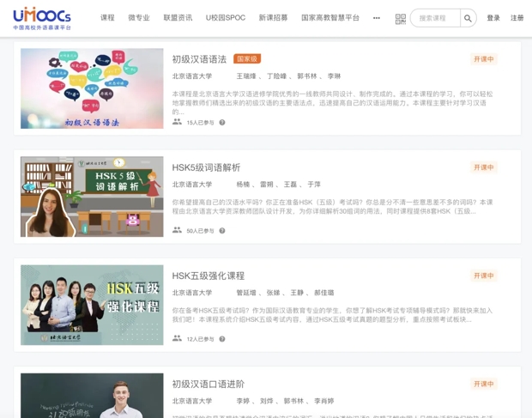
Task: Click teacher names row of 初级汉语口语进阶
Action: pyautogui.click(x=285, y=401)
